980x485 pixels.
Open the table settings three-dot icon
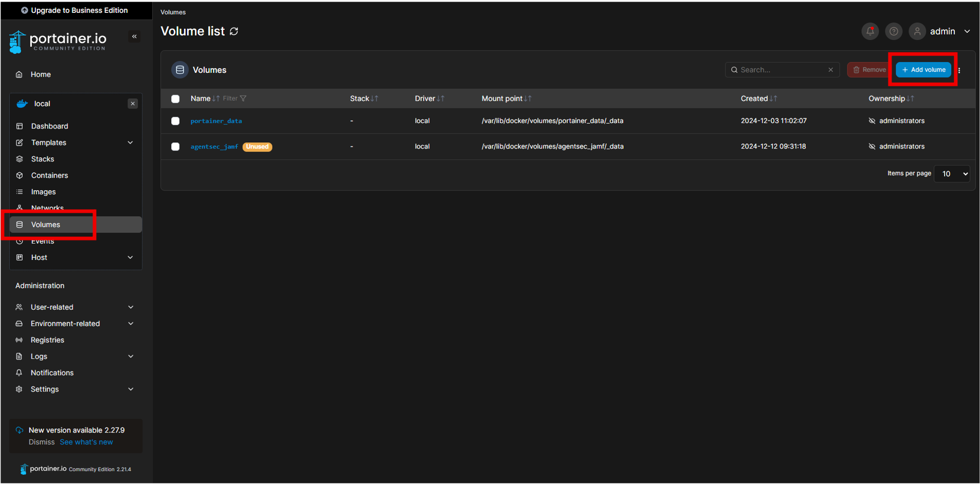pos(959,70)
